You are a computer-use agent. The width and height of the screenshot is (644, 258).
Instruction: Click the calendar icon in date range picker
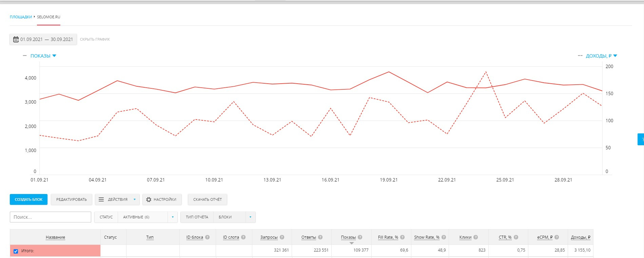16,39
